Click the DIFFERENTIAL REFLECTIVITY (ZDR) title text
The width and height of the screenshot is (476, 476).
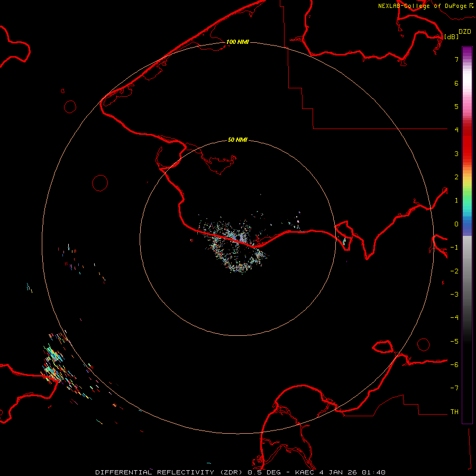[x=170, y=472]
